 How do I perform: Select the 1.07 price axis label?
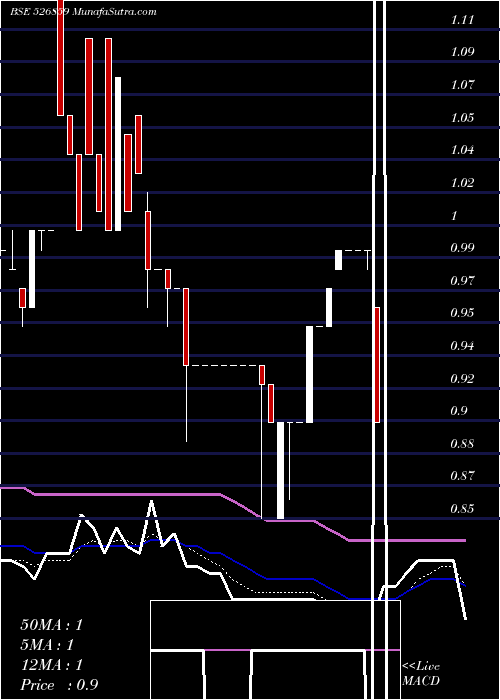coord(462,85)
